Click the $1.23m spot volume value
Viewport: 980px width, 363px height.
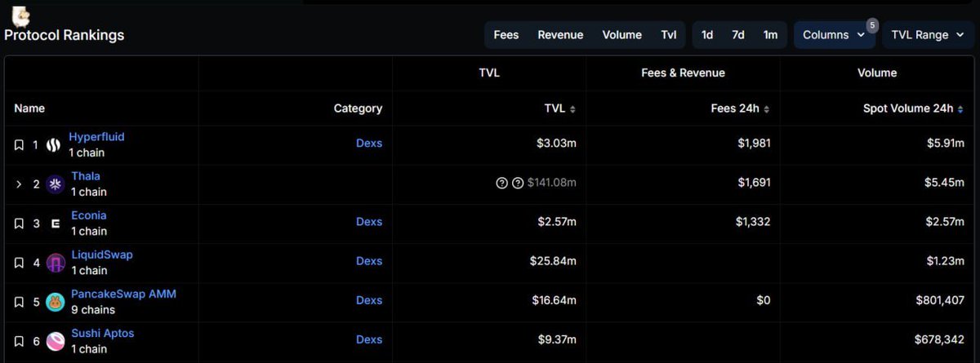click(945, 261)
